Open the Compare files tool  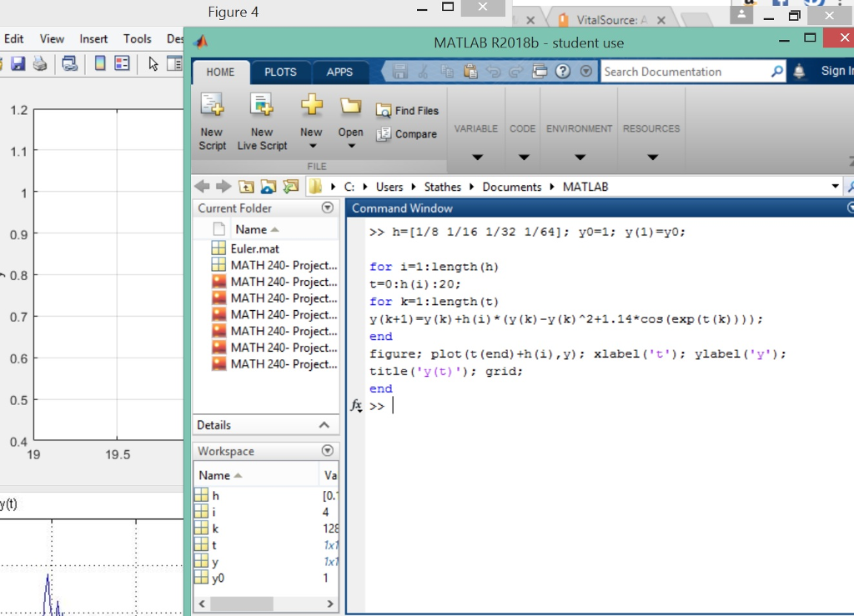[x=407, y=133]
